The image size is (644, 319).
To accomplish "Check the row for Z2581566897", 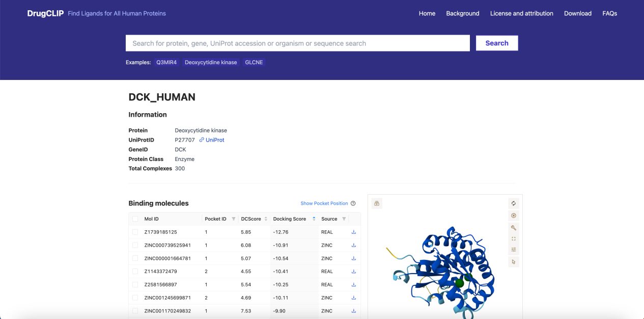I will click(x=135, y=284).
